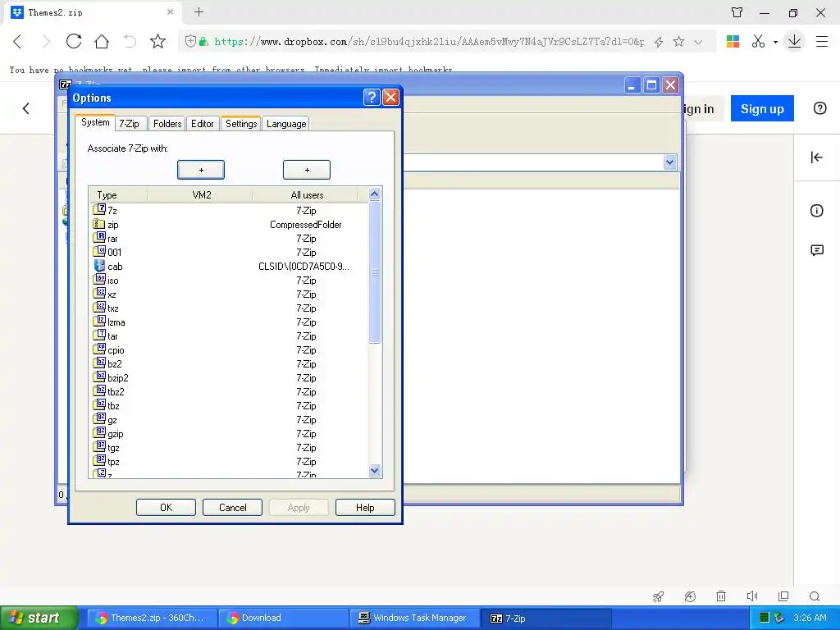Viewport: 840px width, 630px height.
Task: Click the xz file type icon
Action: (99, 294)
